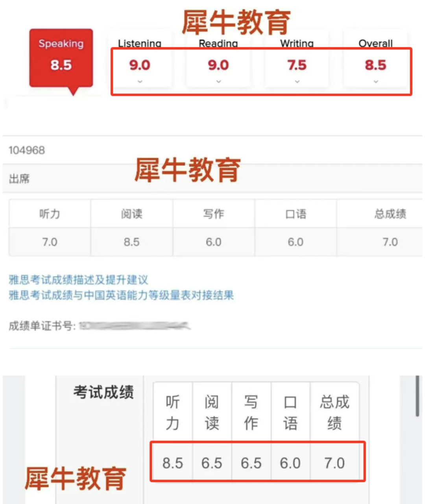Viewport: 425px width, 504px height.
Task: Open 雅思考试成绩与中国英语能力等级量表对接结果 link
Action: coord(121,295)
